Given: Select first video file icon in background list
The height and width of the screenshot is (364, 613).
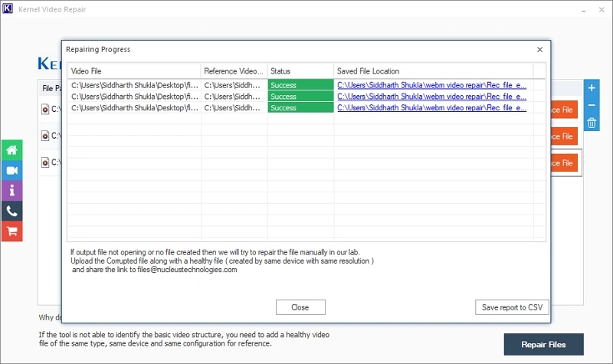Looking at the screenshot, I should (45, 109).
